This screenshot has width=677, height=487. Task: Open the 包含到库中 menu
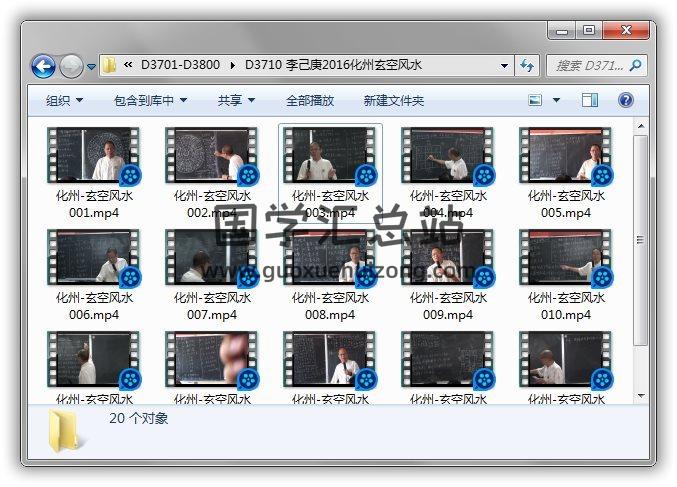pos(150,101)
